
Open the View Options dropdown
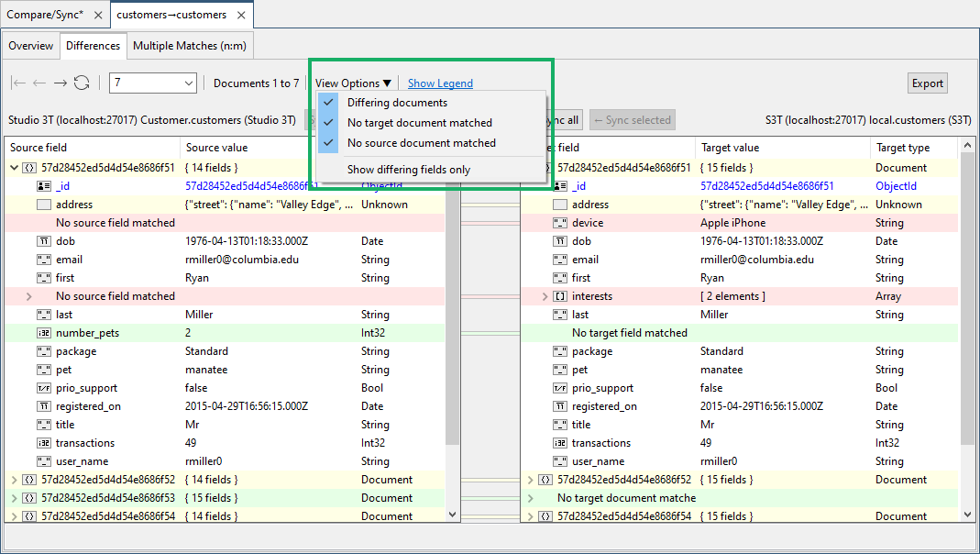354,83
